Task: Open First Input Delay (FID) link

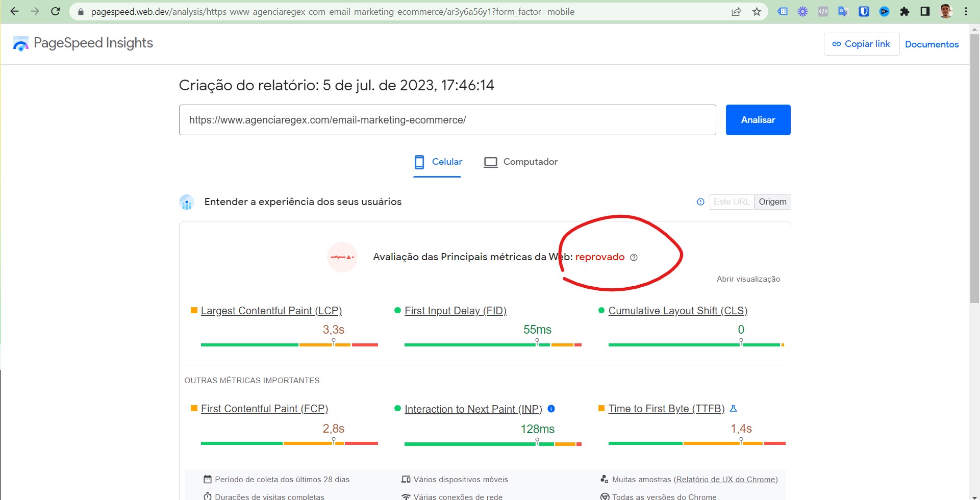Action: 455,311
